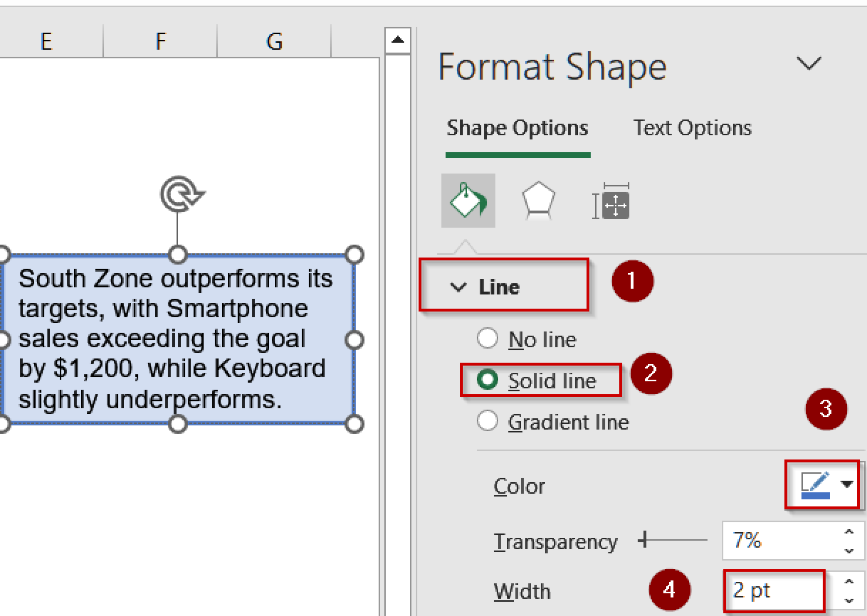Choose the Gradient line radio option

pyautogui.click(x=487, y=421)
